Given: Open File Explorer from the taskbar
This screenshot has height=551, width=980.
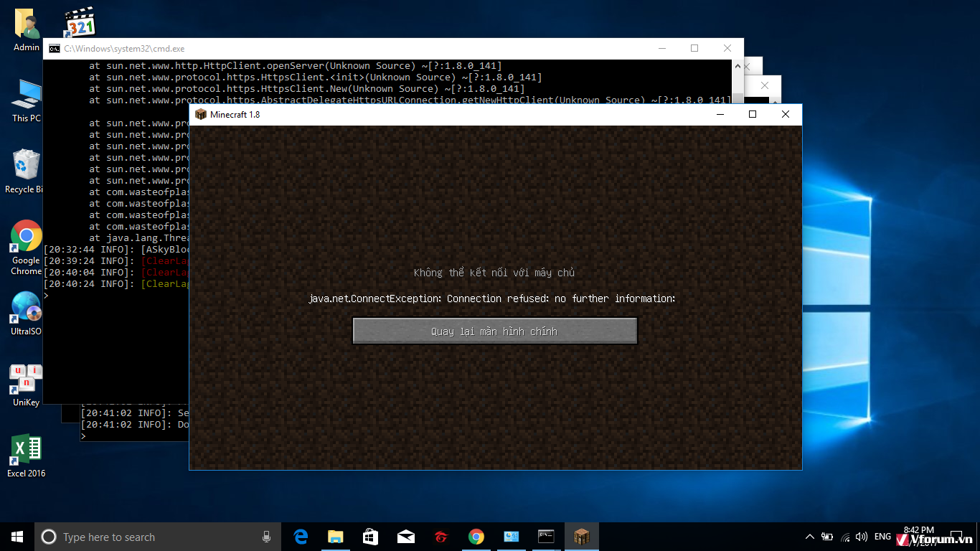Looking at the screenshot, I should coord(335,537).
